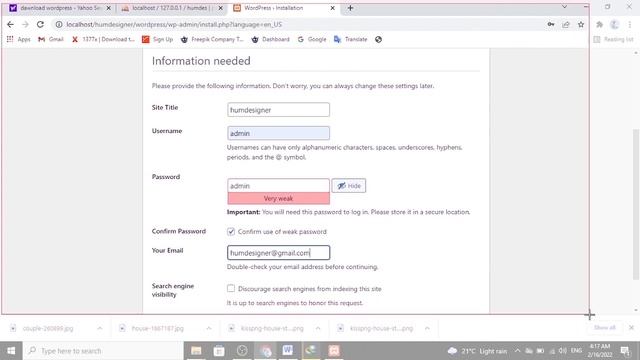This screenshot has height=360, width=640.
Task: Click Show all downloads
Action: [x=604, y=328]
